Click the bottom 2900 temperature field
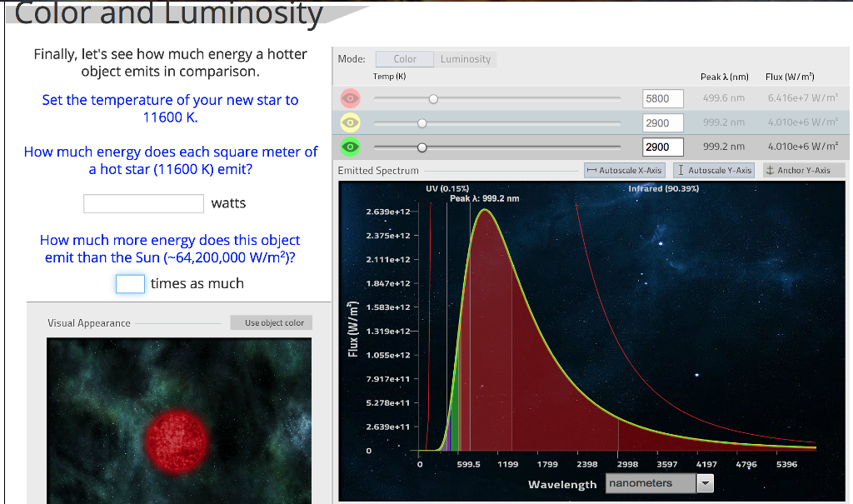853x504 pixels. [662, 147]
